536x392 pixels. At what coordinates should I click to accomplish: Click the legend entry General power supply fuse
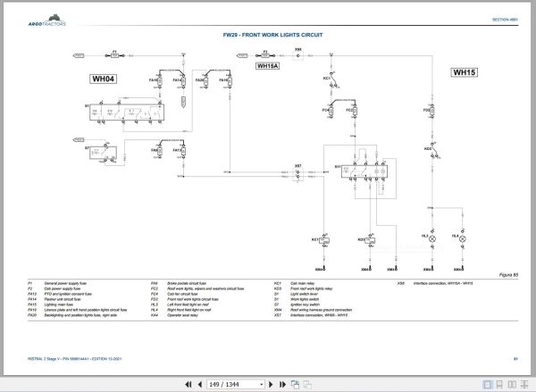tap(65, 283)
